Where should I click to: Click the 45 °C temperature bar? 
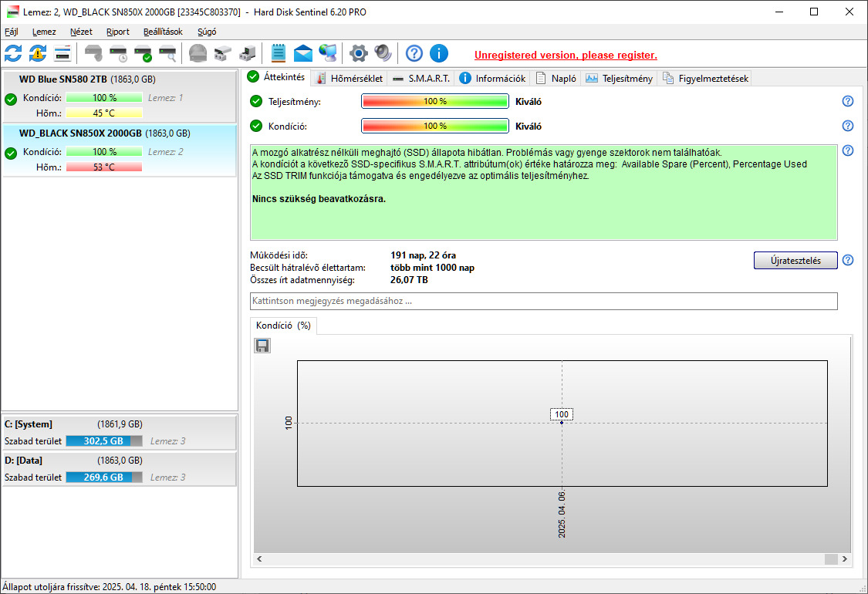pos(104,113)
